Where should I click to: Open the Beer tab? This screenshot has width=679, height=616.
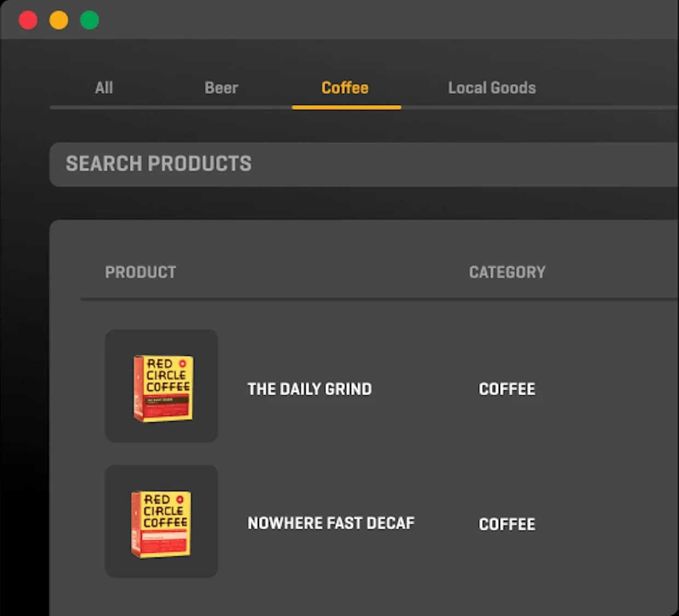(x=221, y=88)
